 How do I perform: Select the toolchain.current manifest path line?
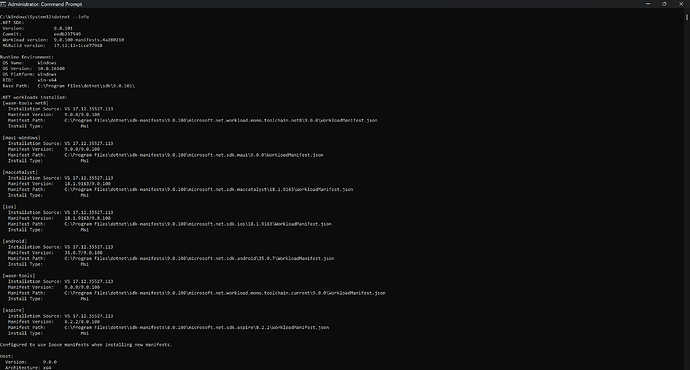point(197,293)
